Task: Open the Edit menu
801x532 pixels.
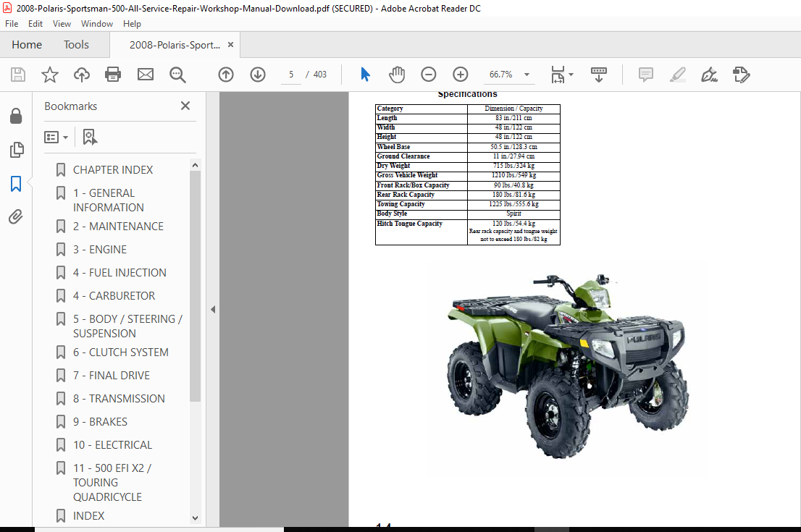Action: (x=35, y=23)
